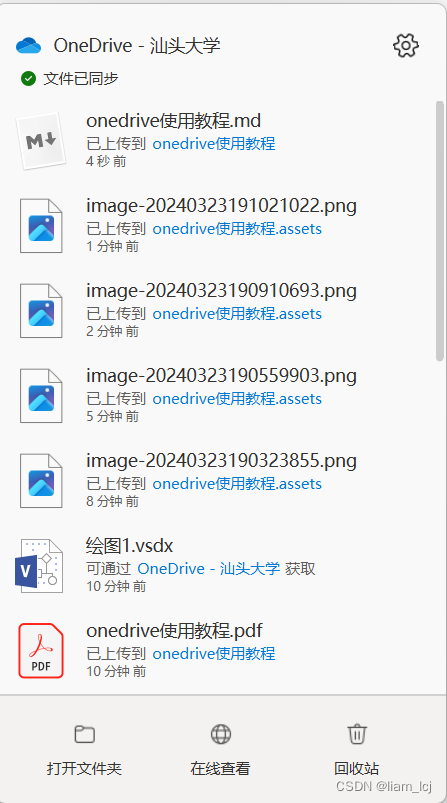
Task: Click the vertical scrollbar thumb
Action: coord(439,231)
